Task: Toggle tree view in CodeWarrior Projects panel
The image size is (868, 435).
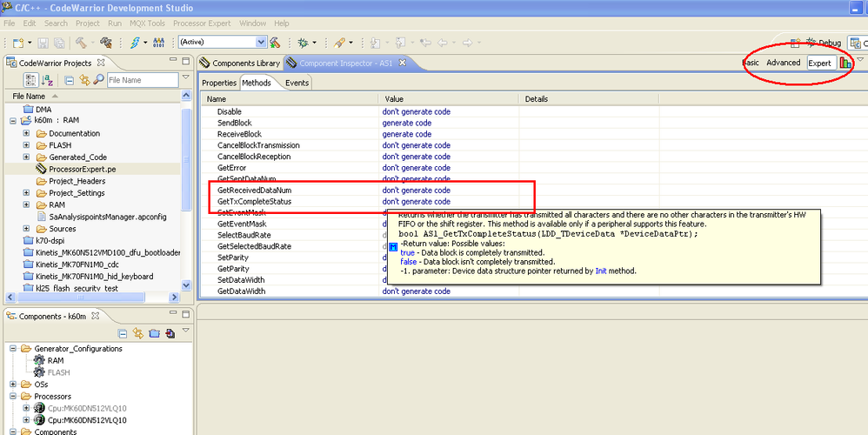Action: point(30,80)
